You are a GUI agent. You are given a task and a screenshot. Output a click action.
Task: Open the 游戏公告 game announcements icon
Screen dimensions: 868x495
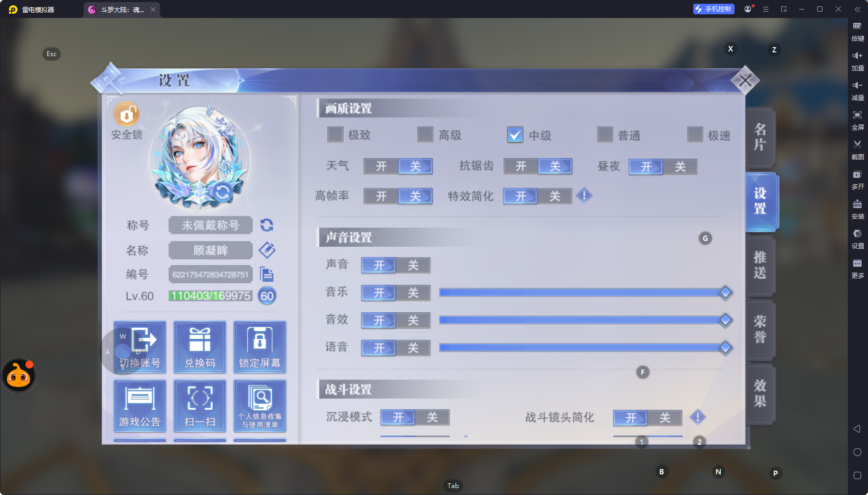139,406
